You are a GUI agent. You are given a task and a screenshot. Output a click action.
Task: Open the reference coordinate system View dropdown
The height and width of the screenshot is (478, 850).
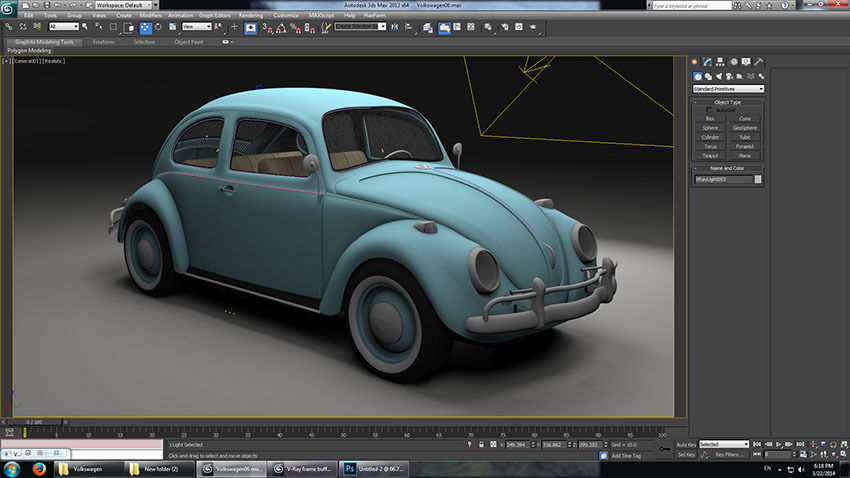coord(196,27)
